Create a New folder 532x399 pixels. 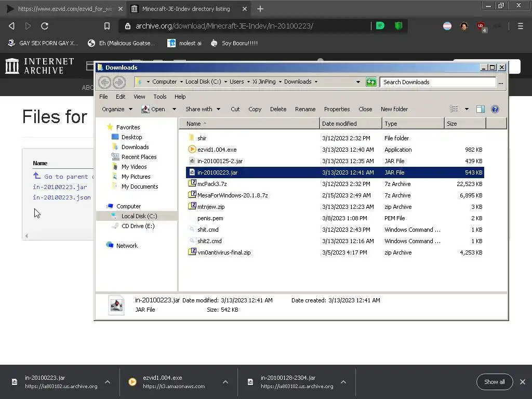pos(394,109)
